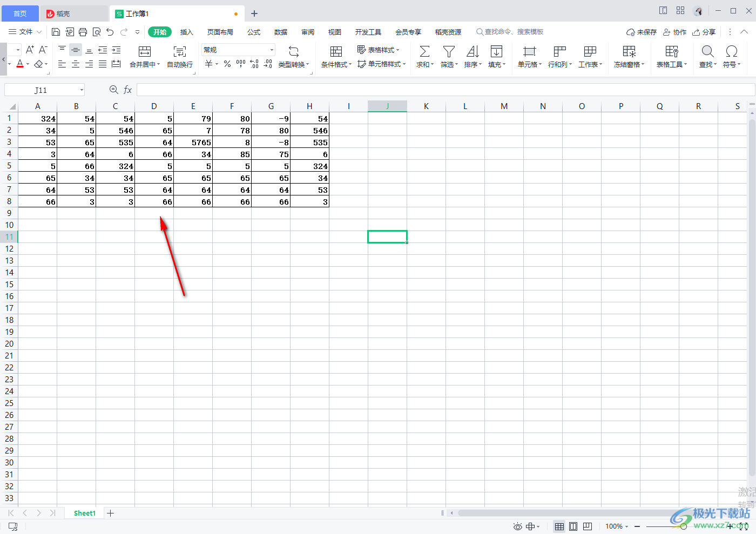The width and height of the screenshot is (756, 534).
Task: Click the Symbol (符号) omega icon
Action: [x=732, y=51]
